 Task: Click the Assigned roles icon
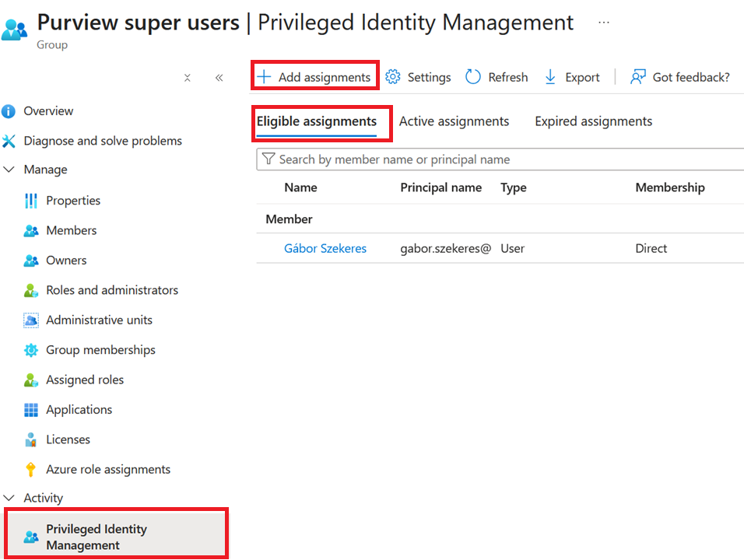point(31,380)
